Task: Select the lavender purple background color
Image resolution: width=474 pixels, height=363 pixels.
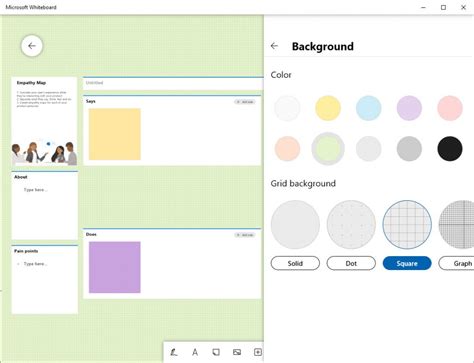Action: pos(409,108)
